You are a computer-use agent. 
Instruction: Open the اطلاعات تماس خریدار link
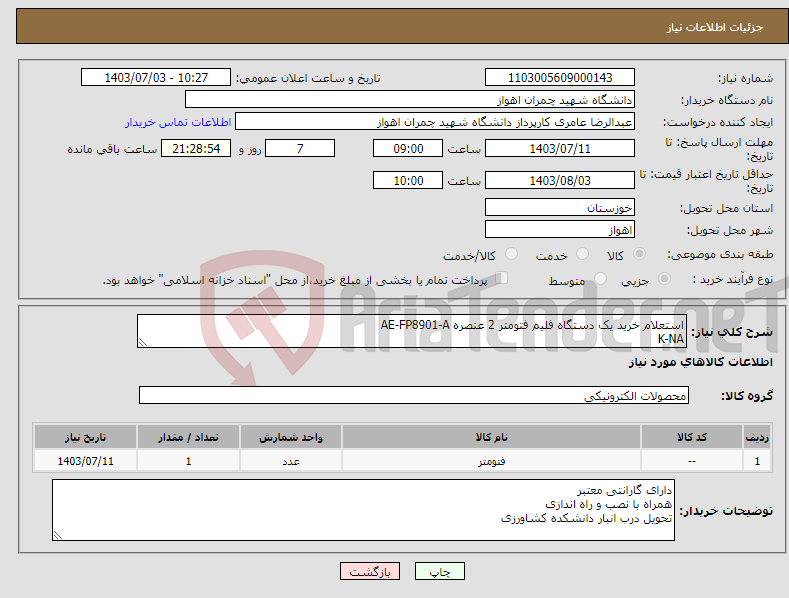(178, 122)
